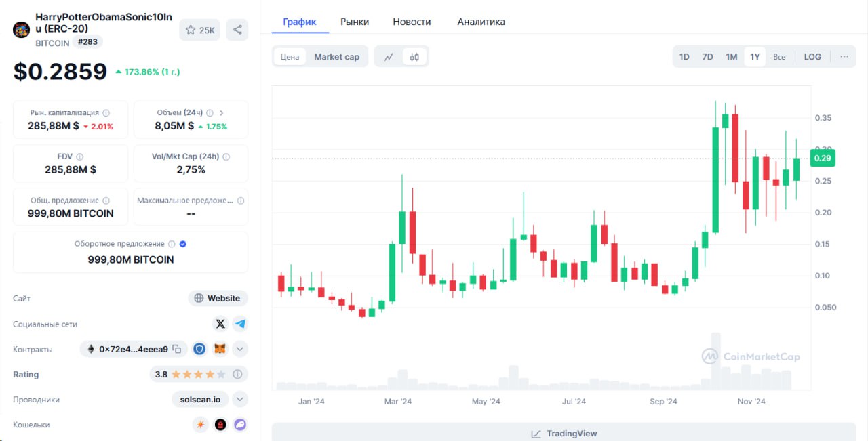Expand the Объем (24ч) arrow chevron
The height and width of the screenshot is (441, 868).
coord(222,113)
